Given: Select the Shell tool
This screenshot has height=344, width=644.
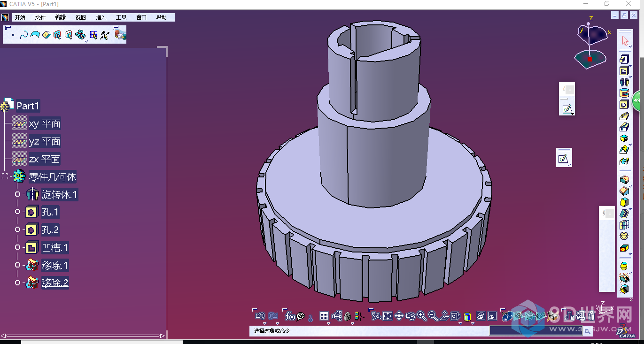Looking at the screenshot, I should pyautogui.click(x=624, y=214).
